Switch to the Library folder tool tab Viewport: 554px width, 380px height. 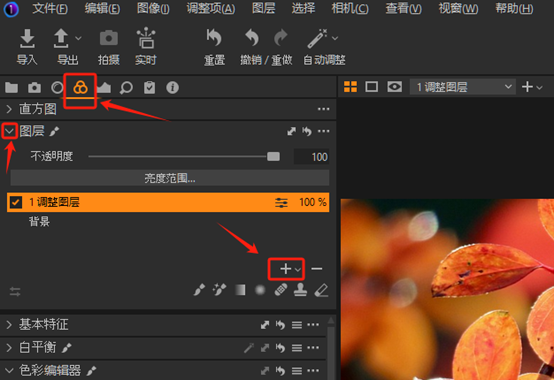pos(12,87)
